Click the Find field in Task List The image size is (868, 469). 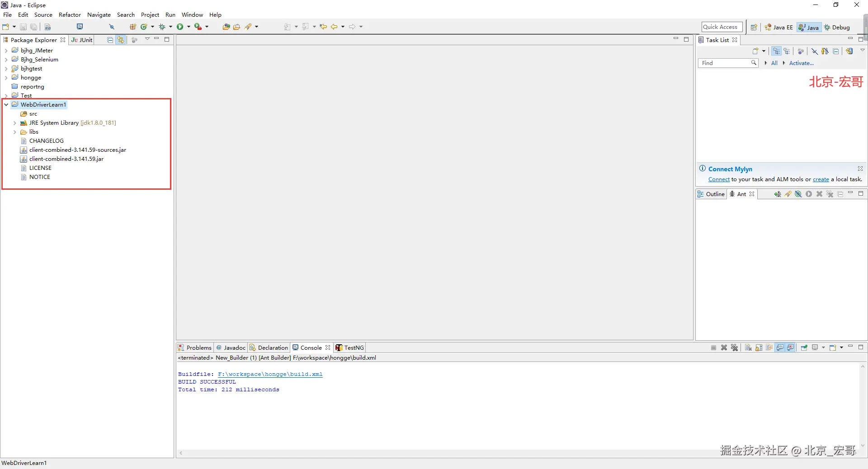coord(727,63)
